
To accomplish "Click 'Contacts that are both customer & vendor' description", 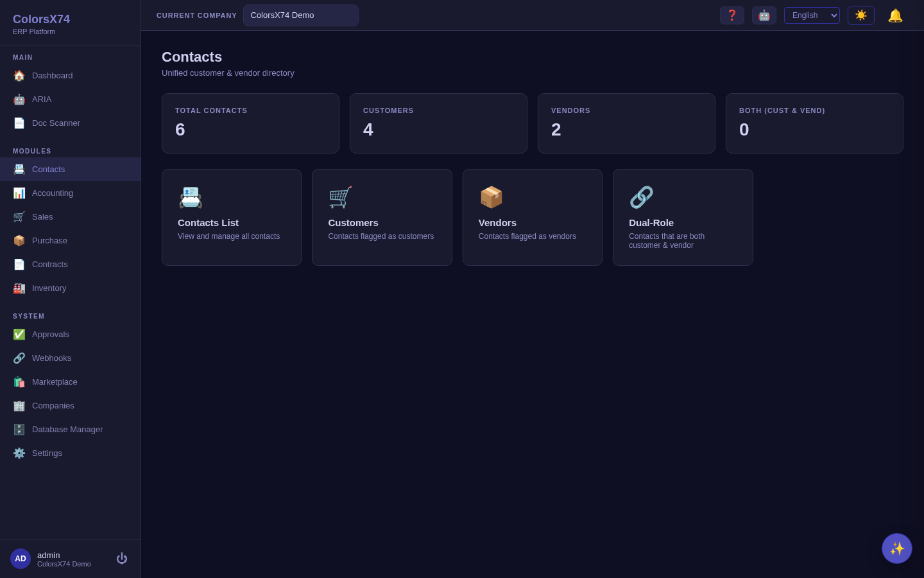I will [667, 241].
